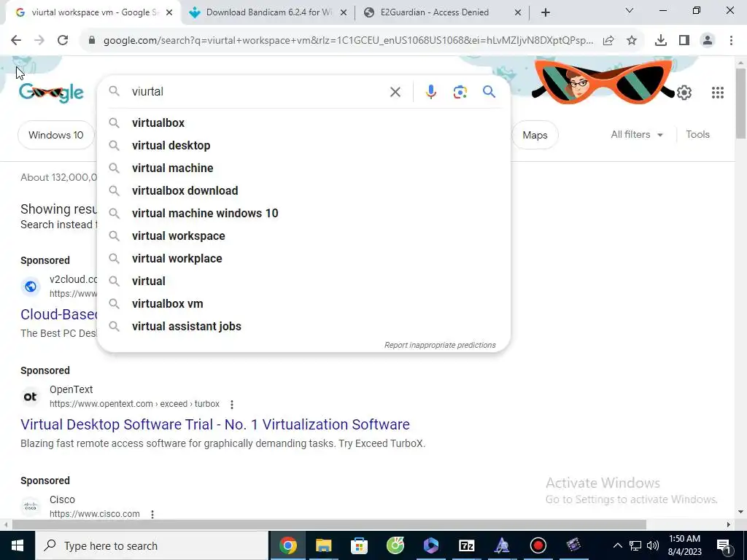
Task: Choose virtual assistant jobs suggestion
Action: [x=303, y=327]
